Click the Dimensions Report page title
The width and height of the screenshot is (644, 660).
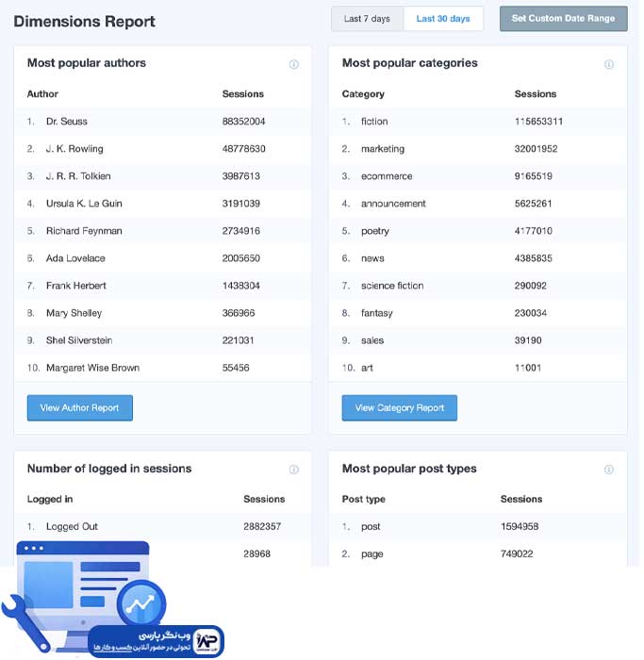tap(84, 22)
